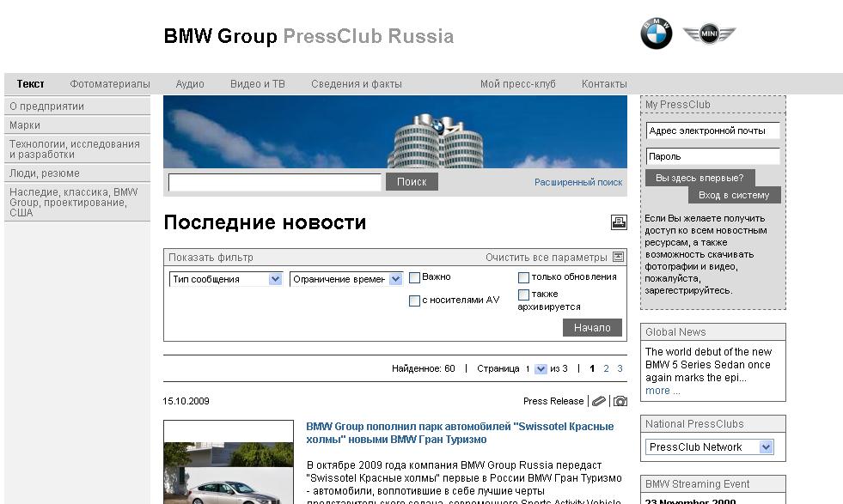Click the print page icon
Screen dimensions: 843x504
point(619,222)
